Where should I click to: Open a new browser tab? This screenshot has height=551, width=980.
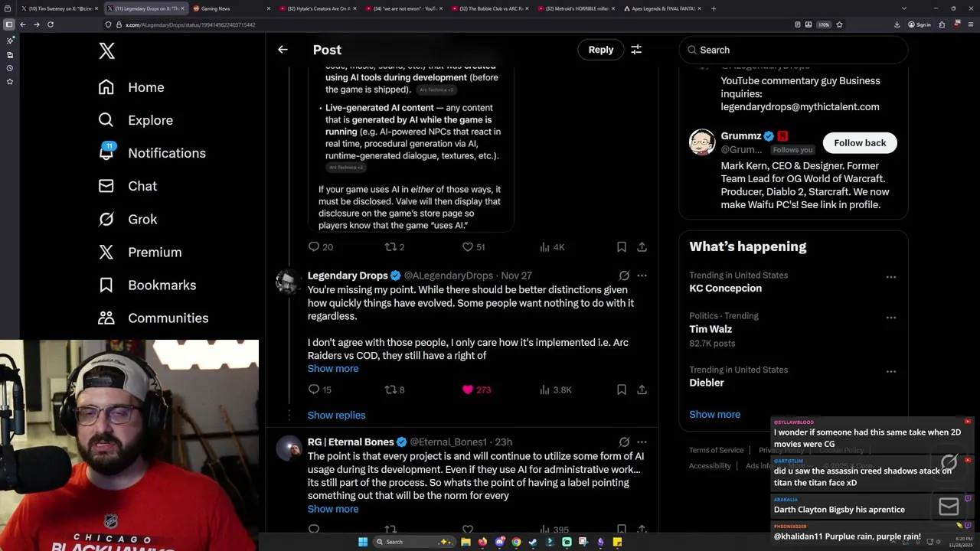714,8
